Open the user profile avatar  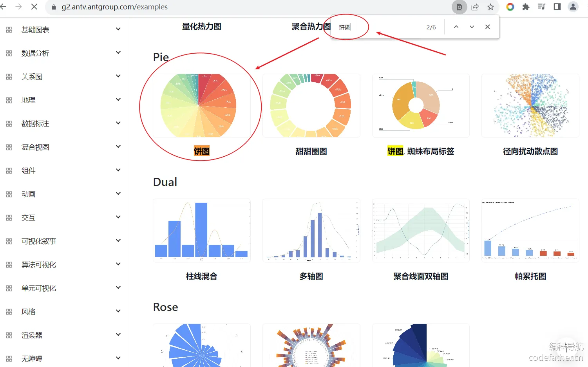pyautogui.click(x=573, y=7)
